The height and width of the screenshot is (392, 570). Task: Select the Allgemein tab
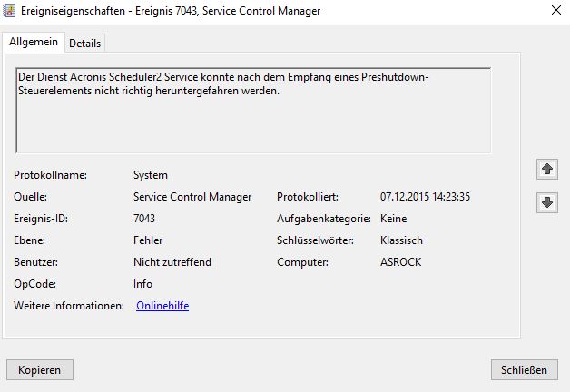point(34,42)
